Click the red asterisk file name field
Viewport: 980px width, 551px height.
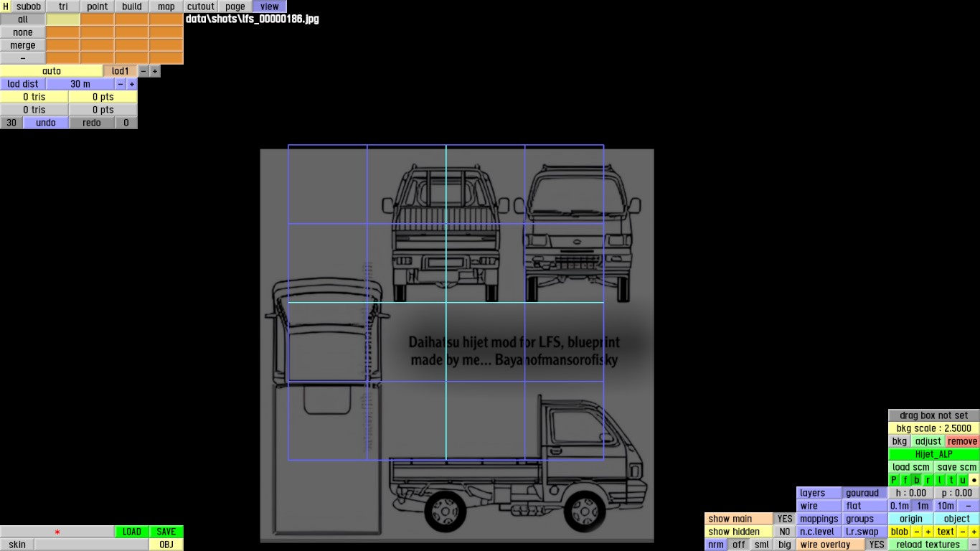(x=57, y=532)
